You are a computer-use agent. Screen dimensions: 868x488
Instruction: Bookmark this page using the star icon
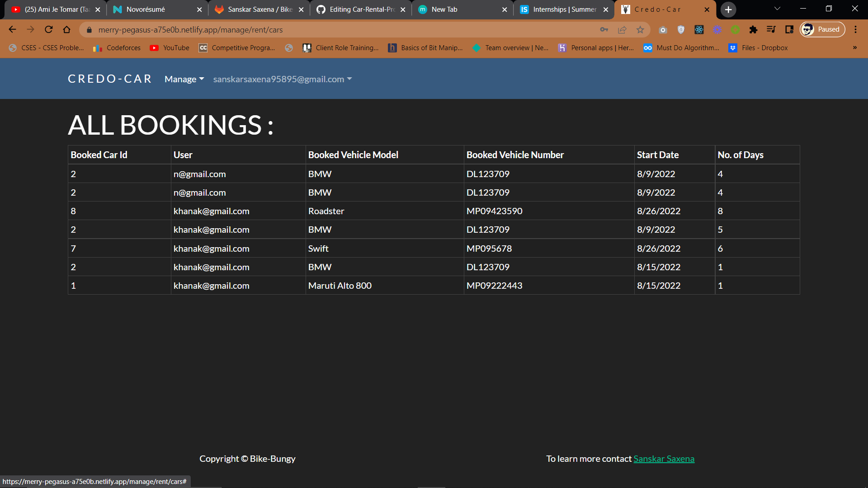[x=640, y=29]
